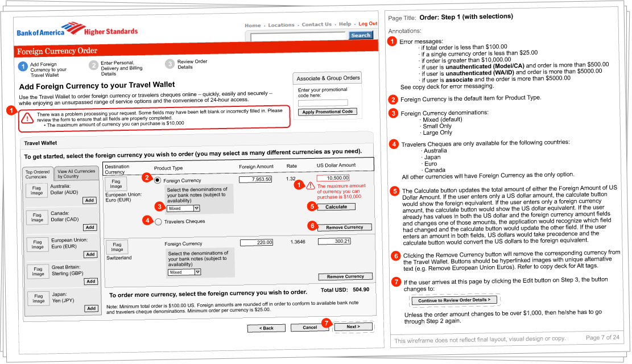Viewport: 632px width, 364px height.
Task: Click the Next button
Action: (x=353, y=326)
